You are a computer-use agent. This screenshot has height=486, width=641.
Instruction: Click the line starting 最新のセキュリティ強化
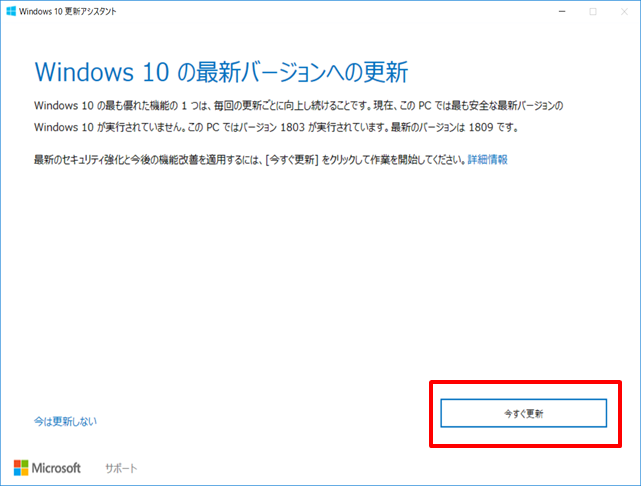(x=251, y=159)
